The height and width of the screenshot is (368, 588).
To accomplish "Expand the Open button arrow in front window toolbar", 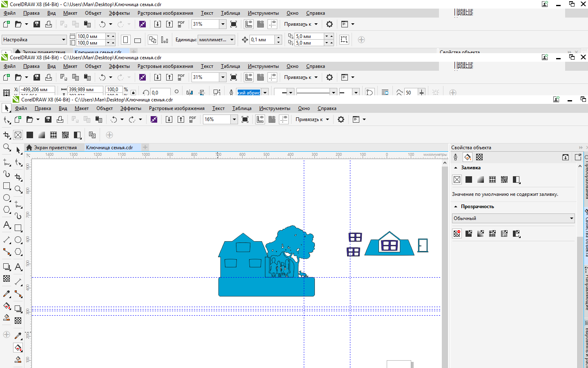I will pyautogui.click(x=38, y=119).
